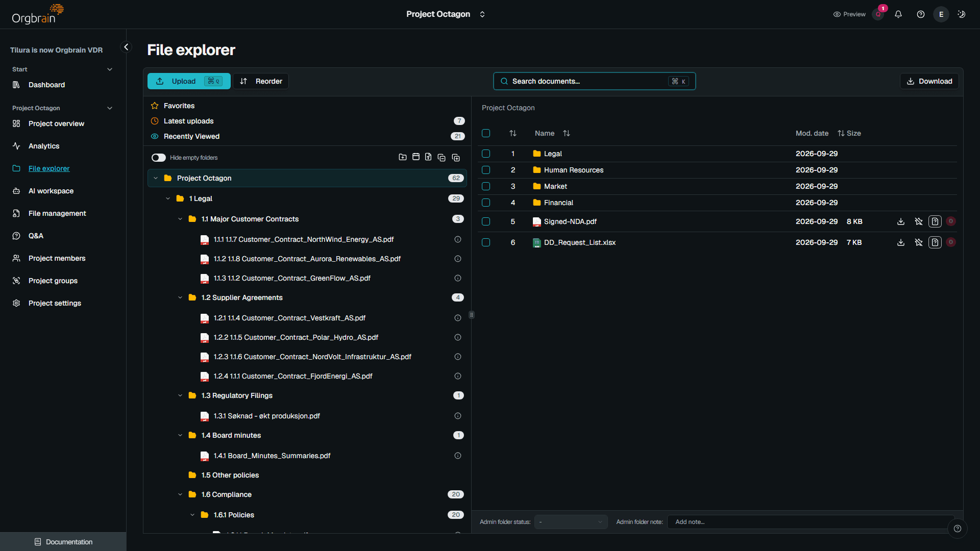Image resolution: width=980 pixels, height=551 pixels.
Task: Click the Download button
Action: pyautogui.click(x=929, y=81)
